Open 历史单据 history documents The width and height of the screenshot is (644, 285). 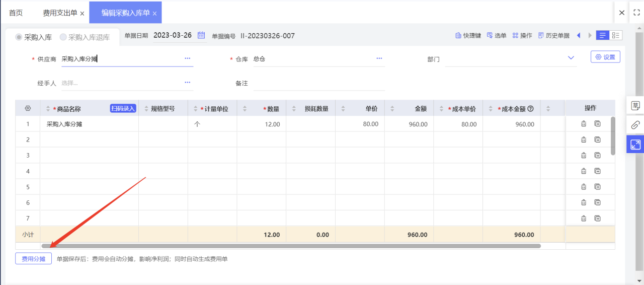coord(553,36)
